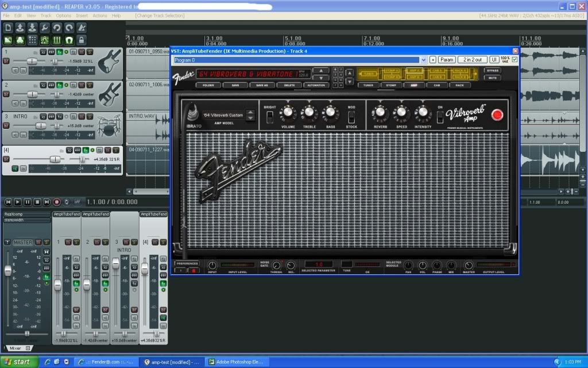Click the preset down arrow beside the display

point(320,78)
